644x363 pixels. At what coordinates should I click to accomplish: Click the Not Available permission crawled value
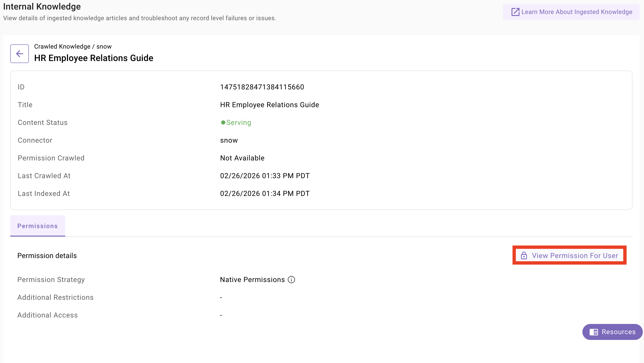(x=242, y=158)
